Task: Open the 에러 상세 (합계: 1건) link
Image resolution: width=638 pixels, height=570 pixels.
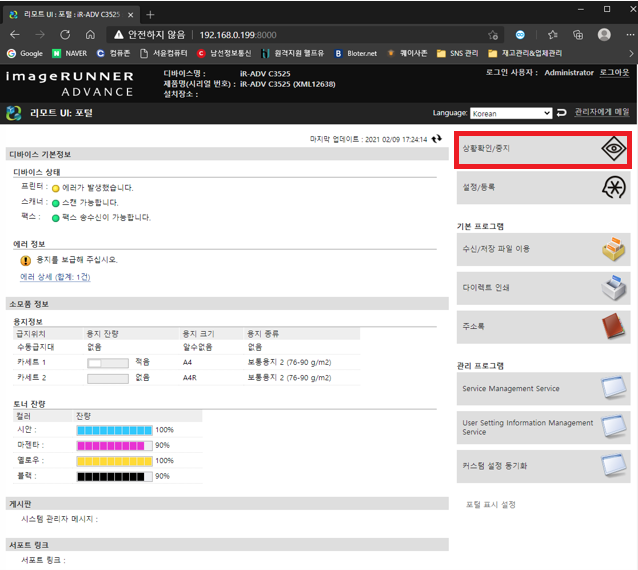Action: coord(55,277)
